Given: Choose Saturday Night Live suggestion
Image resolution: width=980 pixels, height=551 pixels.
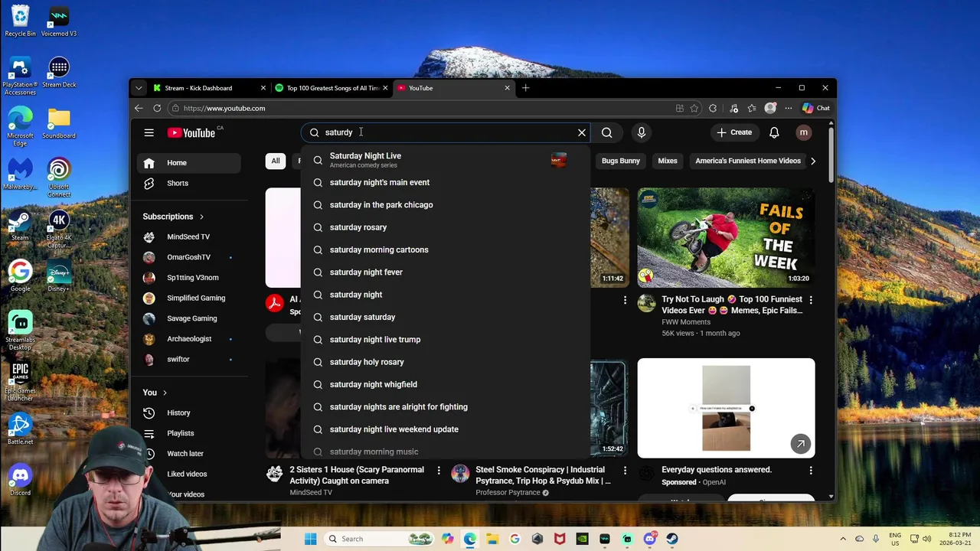Looking at the screenshot, I should [x=446, y=159].
